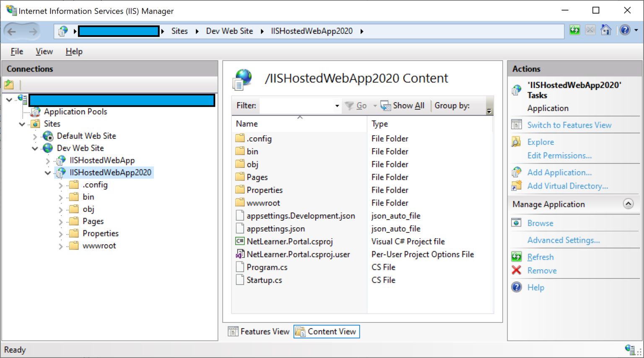This screenshot has height=358, width=644.
Task: Click the Help link in Actions
Action: [x=536, y=288]
